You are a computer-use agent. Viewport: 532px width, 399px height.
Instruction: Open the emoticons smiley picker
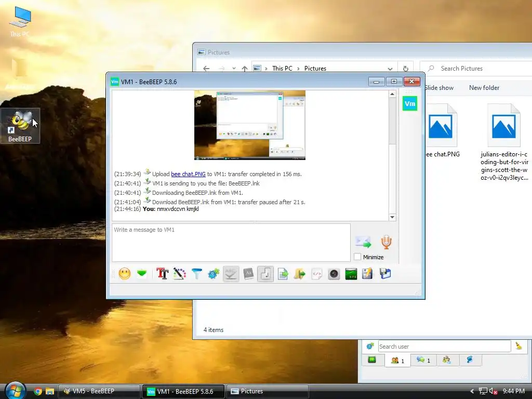125,273
